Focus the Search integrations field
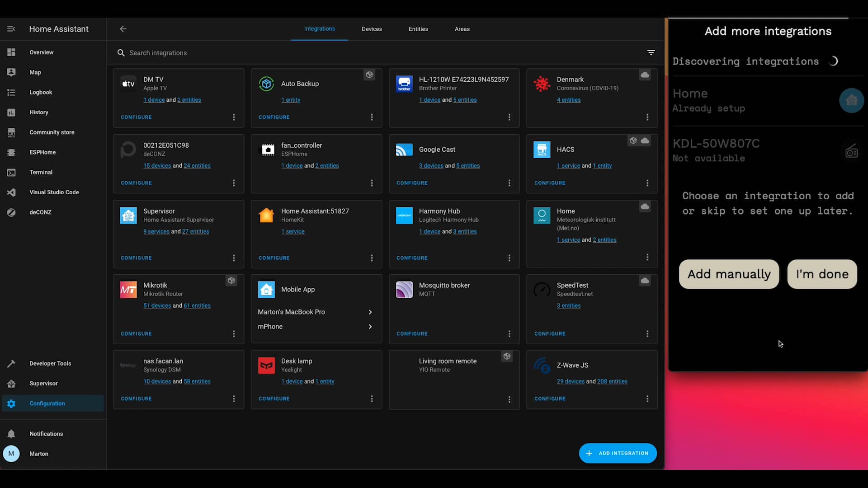This screenshot has width=868, height=488. pos(158,53)
